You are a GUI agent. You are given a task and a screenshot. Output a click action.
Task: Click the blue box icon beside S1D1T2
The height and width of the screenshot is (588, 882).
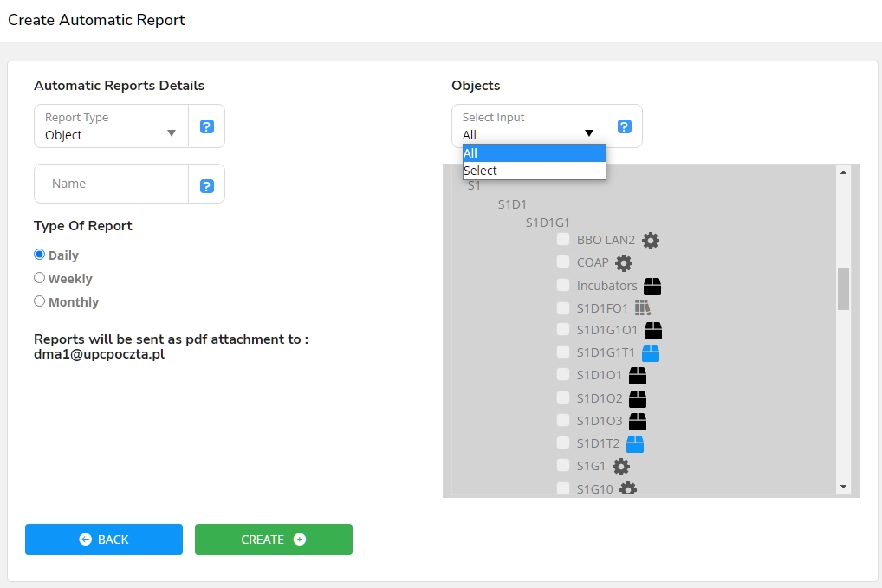[x=635, y=444]
